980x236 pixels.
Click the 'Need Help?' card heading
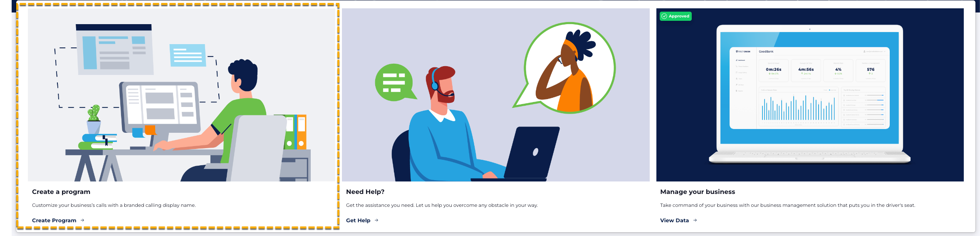(x=365, y=192)
